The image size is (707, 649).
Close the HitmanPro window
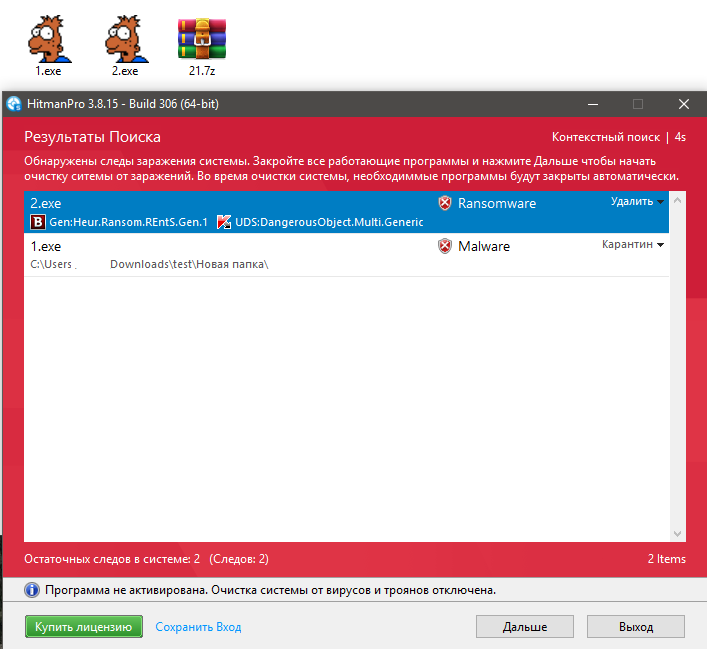click(684, 104)
